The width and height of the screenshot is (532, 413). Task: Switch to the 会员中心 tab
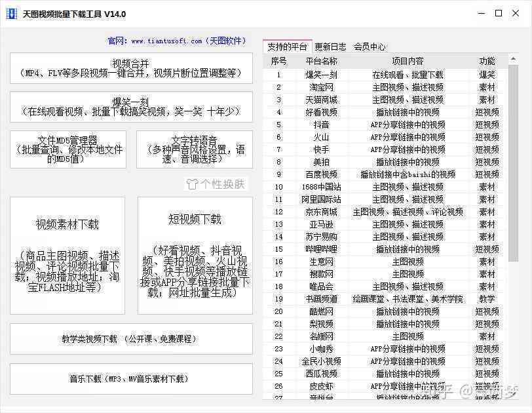370,47
